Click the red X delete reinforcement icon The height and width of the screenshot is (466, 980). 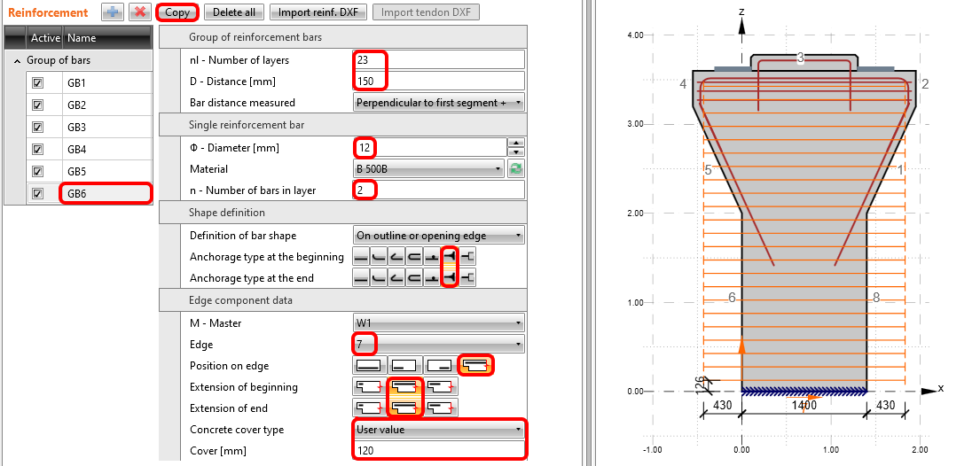pos(139,12)
